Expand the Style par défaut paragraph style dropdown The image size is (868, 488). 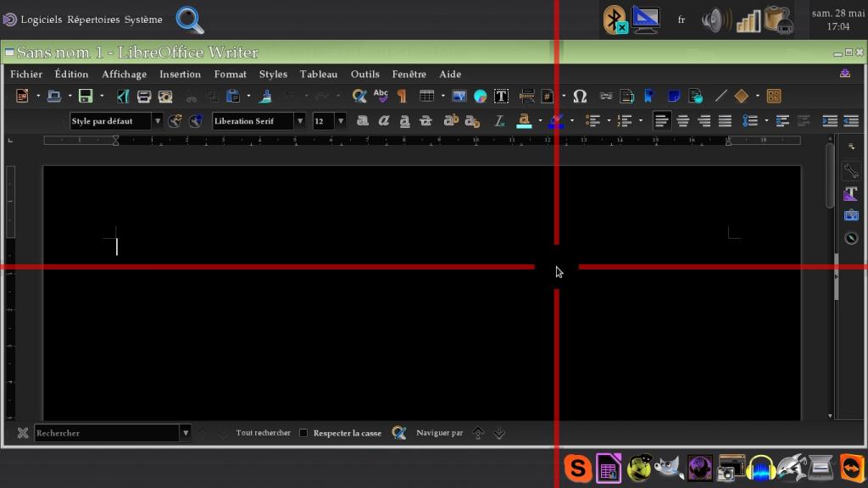(157, 121)
